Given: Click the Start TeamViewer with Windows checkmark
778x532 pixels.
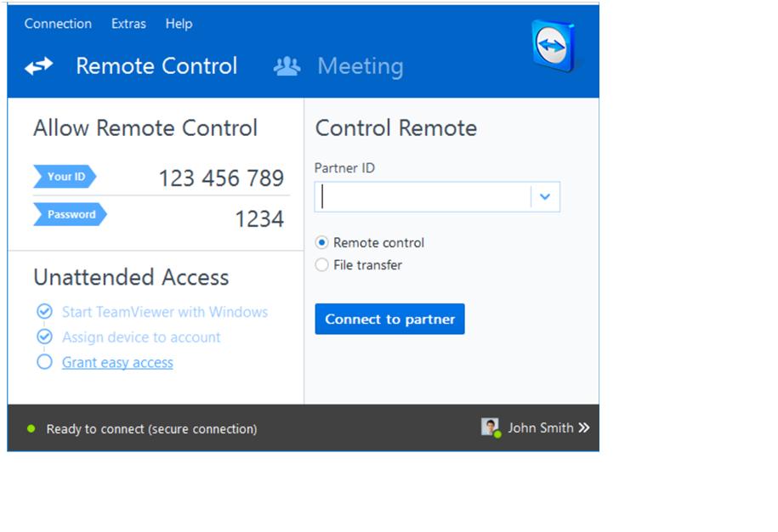Looking at the screenshot, I should (45, 312).
